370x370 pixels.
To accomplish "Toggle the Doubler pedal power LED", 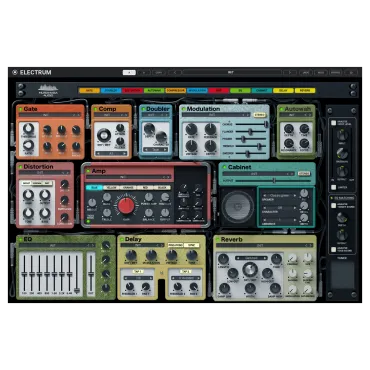I will click(x=143, y=109).
